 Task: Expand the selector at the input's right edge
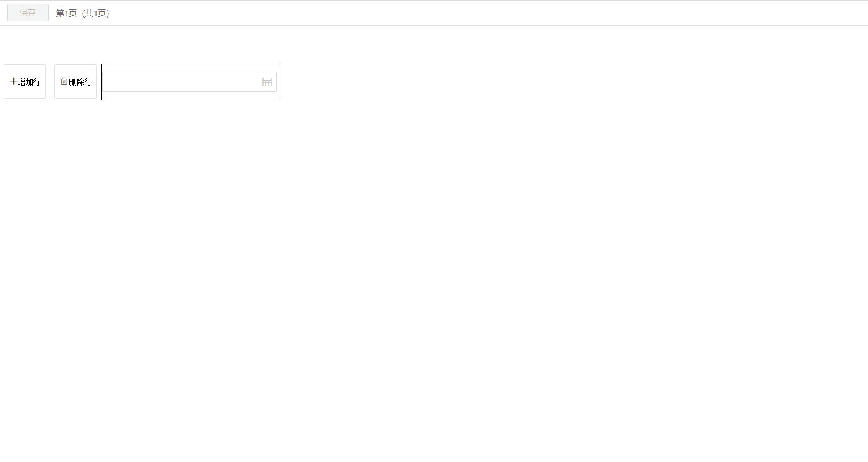point(267,82)
